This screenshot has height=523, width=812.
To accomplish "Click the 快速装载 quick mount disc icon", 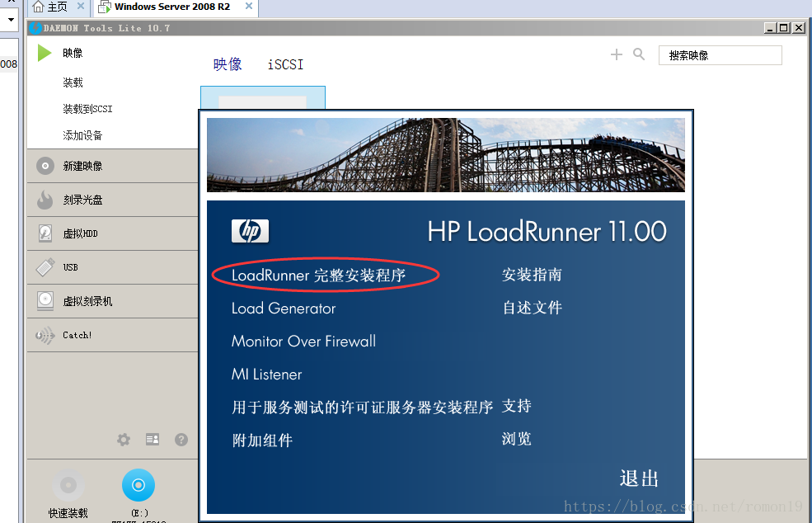I will tap(68, 485).
